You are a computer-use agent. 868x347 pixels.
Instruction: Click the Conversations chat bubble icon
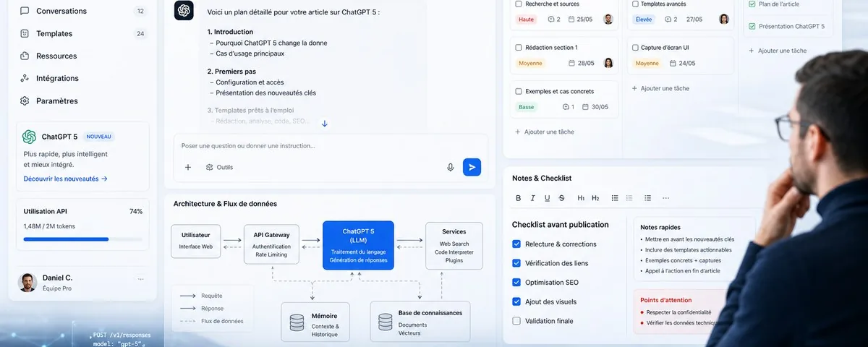click(x=25, y=11)
